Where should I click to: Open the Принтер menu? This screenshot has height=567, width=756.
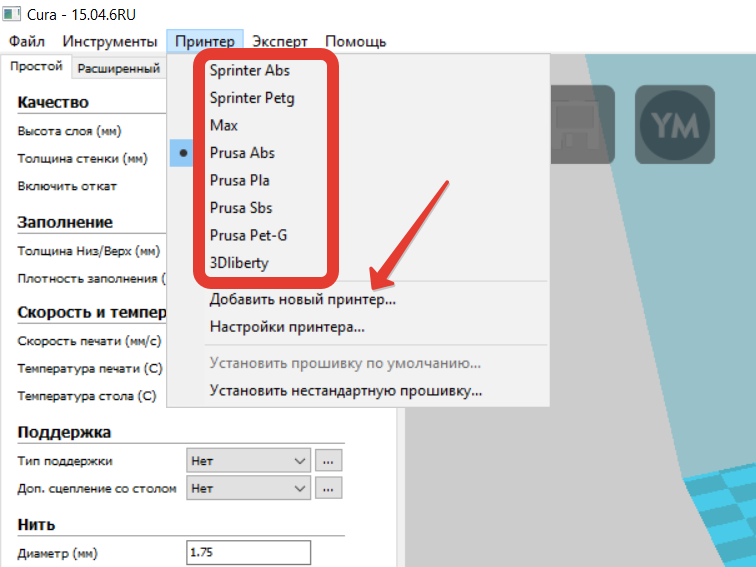coord(204,41)
